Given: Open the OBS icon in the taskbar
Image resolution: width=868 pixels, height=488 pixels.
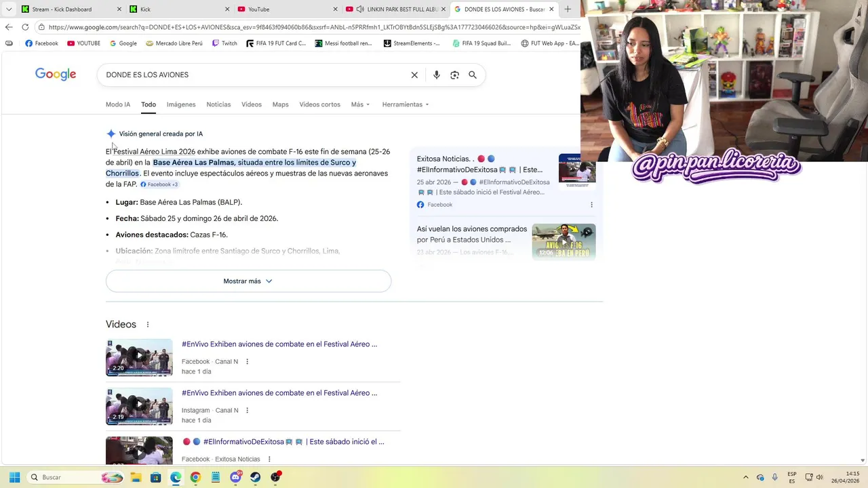Looking at the screenshot, I should (275, 477).
